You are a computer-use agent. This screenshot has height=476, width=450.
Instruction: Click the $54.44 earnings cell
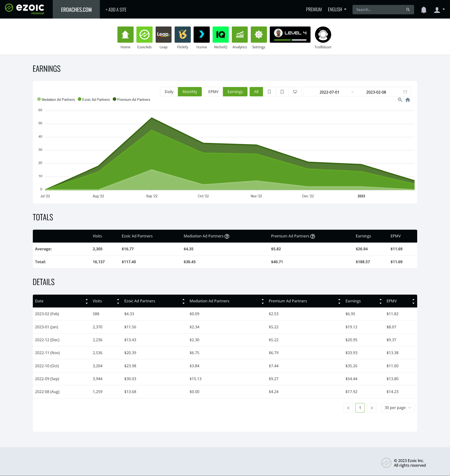[x=351, y=379]
